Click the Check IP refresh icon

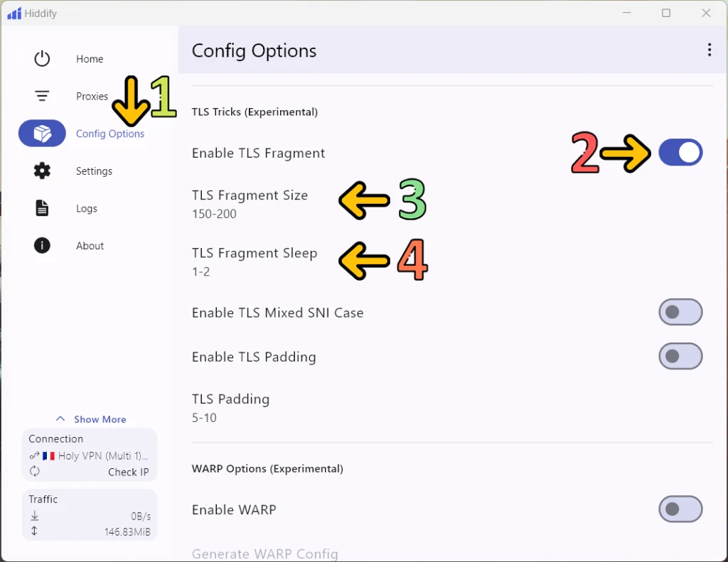coord(33,472)
